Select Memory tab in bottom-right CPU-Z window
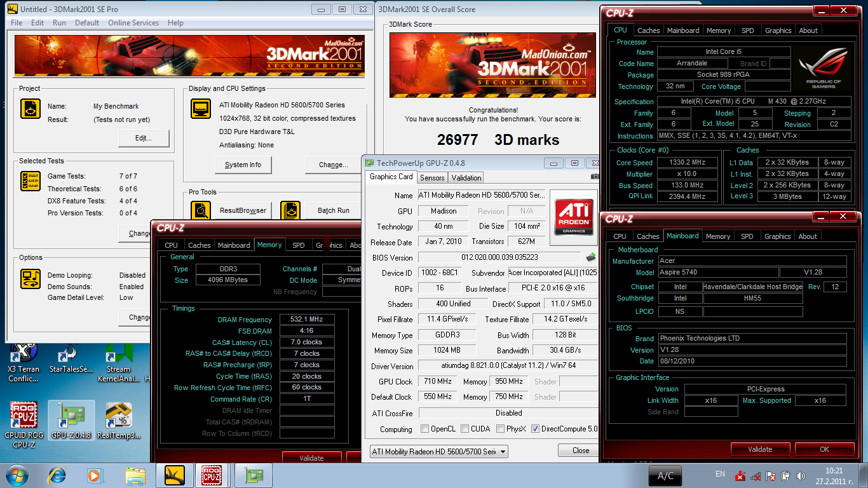Image resolution: width=868 pixels, height=488 pixels. tap(718, 236)
